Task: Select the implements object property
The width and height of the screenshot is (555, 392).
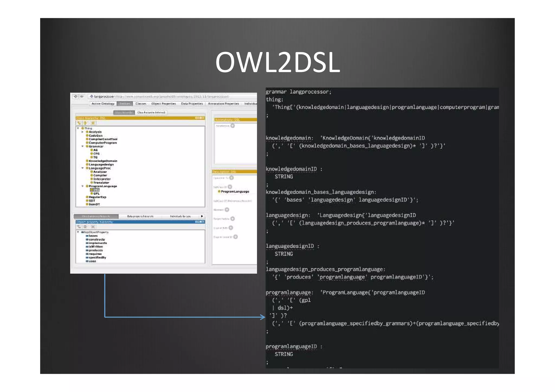Action: [x=96, y=243]
